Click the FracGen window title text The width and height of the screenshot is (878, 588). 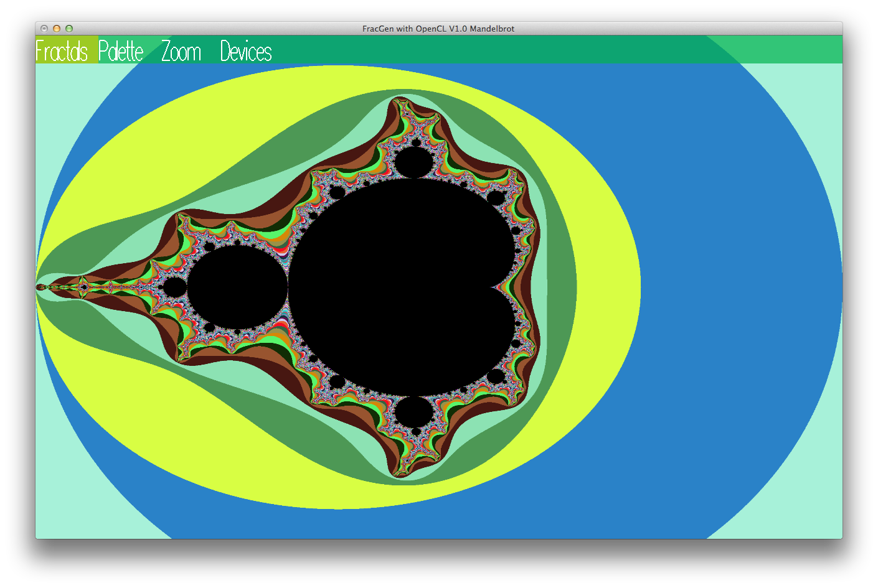[438, 29]
